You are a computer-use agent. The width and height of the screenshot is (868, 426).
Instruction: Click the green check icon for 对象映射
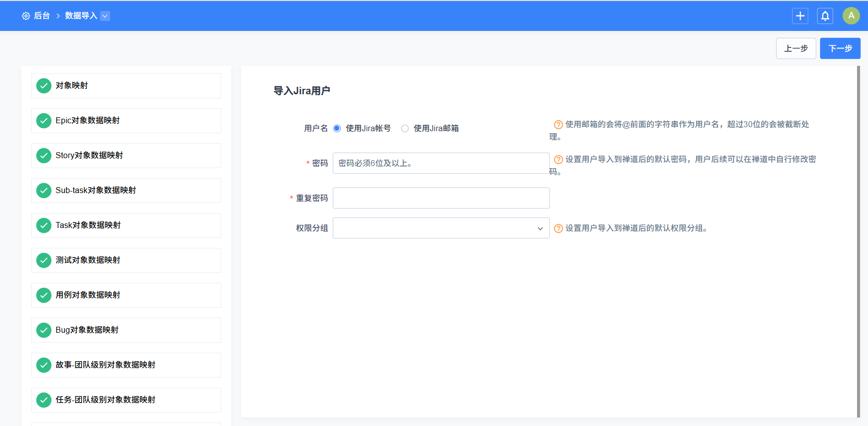pyautogui.click(x=44, y=86)
